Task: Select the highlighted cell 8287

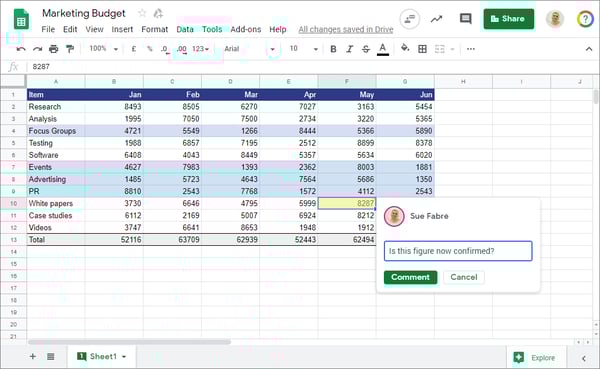Action: (347, 203)
